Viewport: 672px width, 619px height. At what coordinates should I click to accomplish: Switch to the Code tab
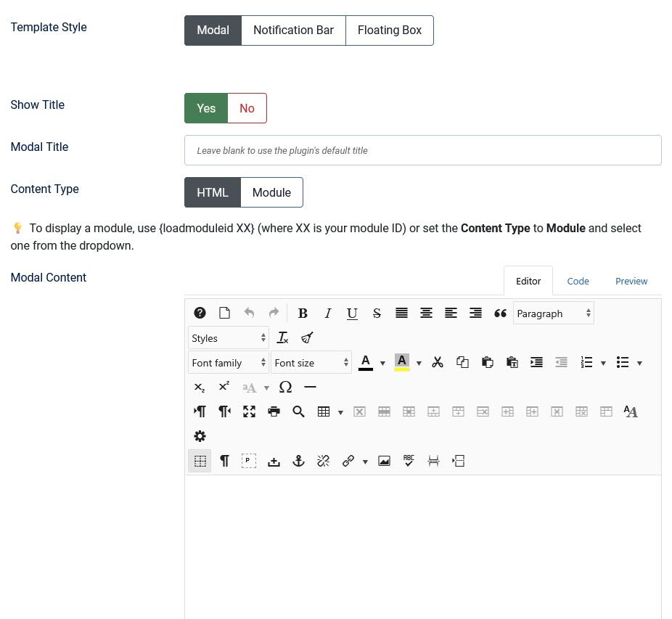578,281
